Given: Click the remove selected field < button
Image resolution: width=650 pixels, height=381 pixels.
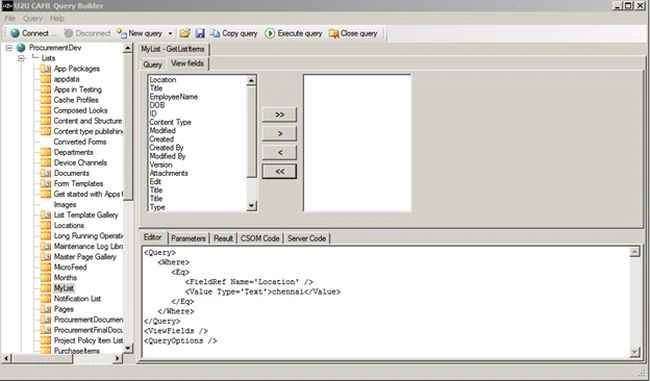Looking at the screenshot, I should tap(279, 153).
